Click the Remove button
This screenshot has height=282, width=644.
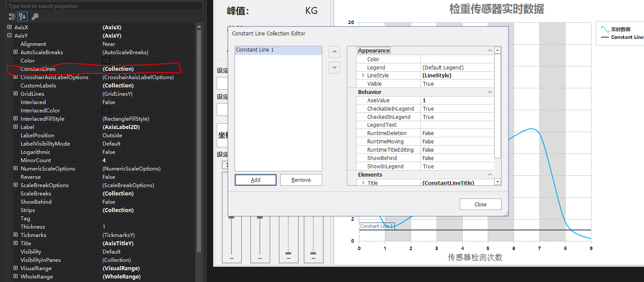(301, 180)
